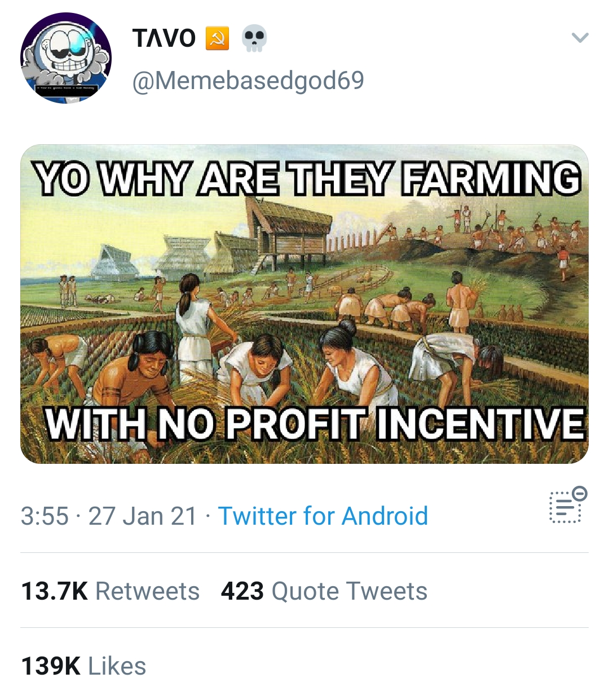Click the 27 Jan 21 date
Screen dimensions: 609x700
(x=143, y=516)
